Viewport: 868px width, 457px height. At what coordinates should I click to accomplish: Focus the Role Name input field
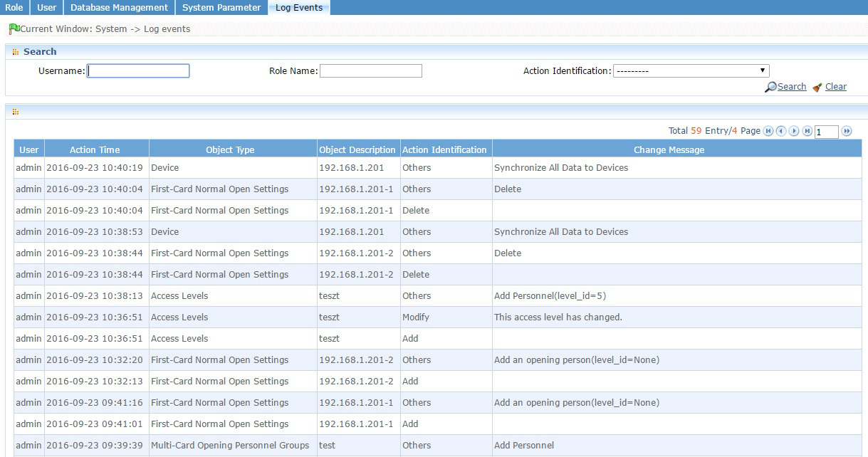371,71
